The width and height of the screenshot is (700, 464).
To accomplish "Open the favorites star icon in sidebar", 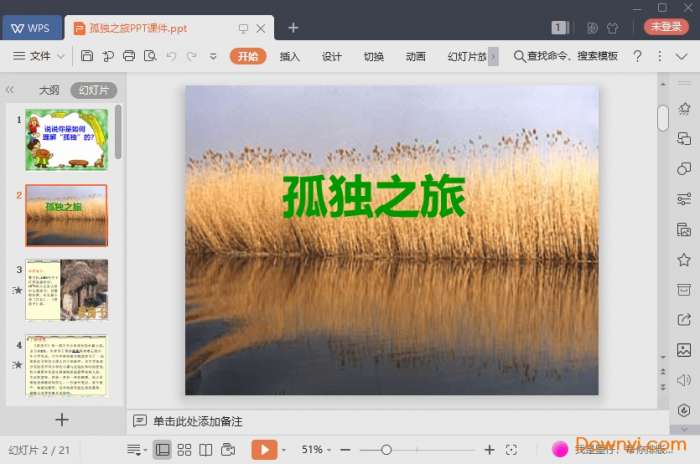I will (684, 259).
